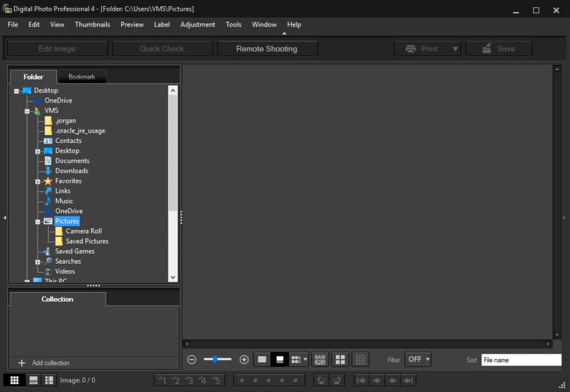
Task: Click the Add collection label
Action: (50, 363)
